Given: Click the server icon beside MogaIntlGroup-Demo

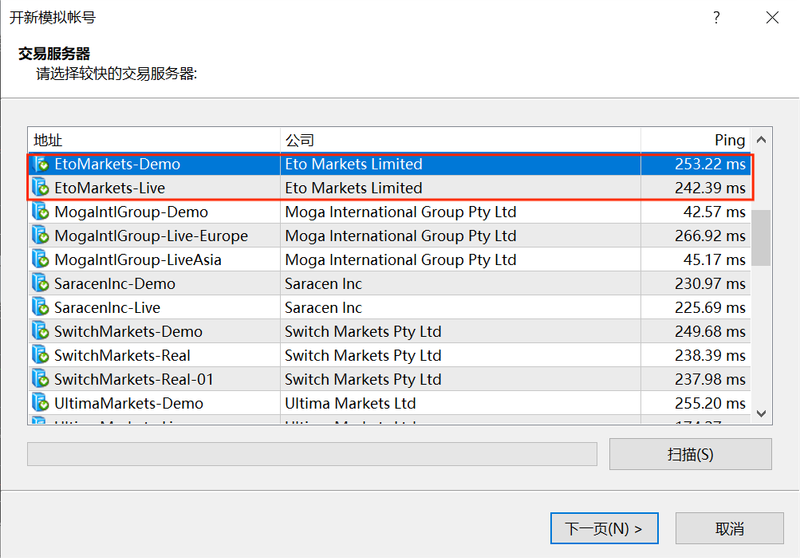Looking at the screenshot, I should click(x=40, y=212).
